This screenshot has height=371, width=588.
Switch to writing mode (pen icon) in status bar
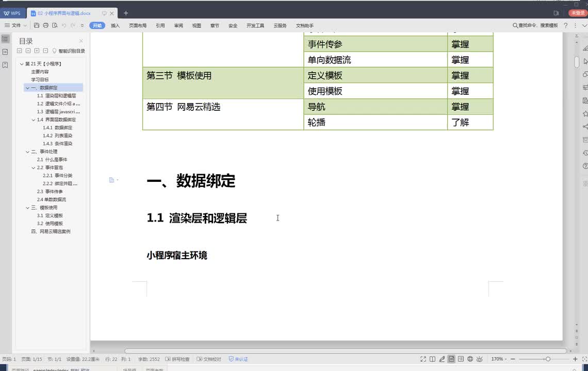442,359
